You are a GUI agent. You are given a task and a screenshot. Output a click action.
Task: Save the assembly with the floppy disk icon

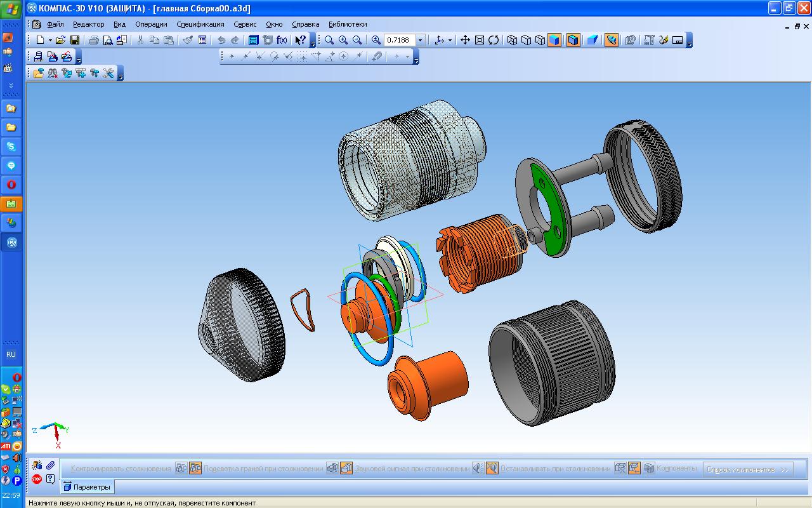point(75,40)
